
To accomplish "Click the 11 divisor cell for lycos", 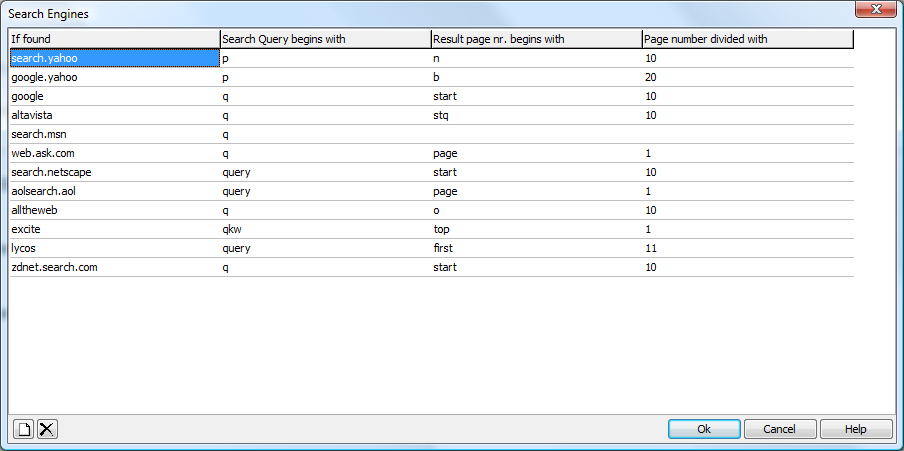I will (x=748, y=249).
